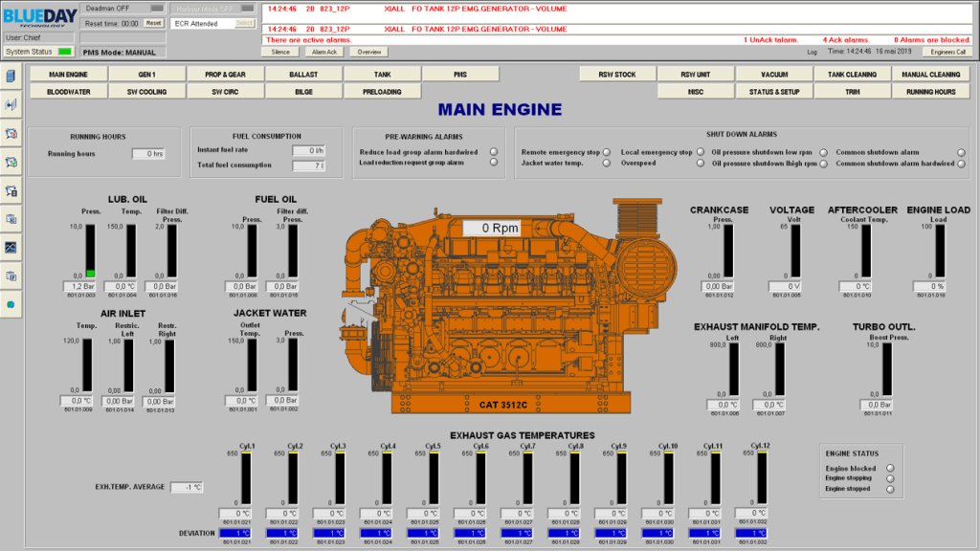Viewport: 980px width, 551px height.
Task: Select Oil pressure shutdown low rpm indicator
Action: (823, 152)
